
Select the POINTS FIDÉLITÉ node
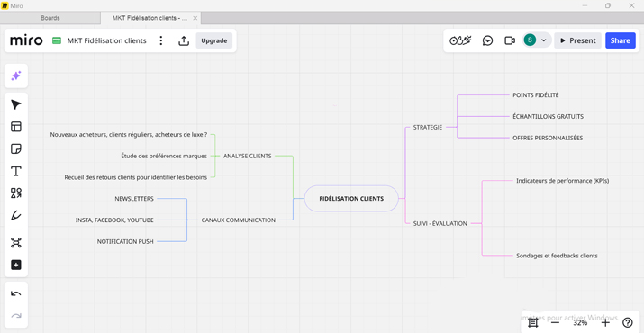click(x=536, y=94)
